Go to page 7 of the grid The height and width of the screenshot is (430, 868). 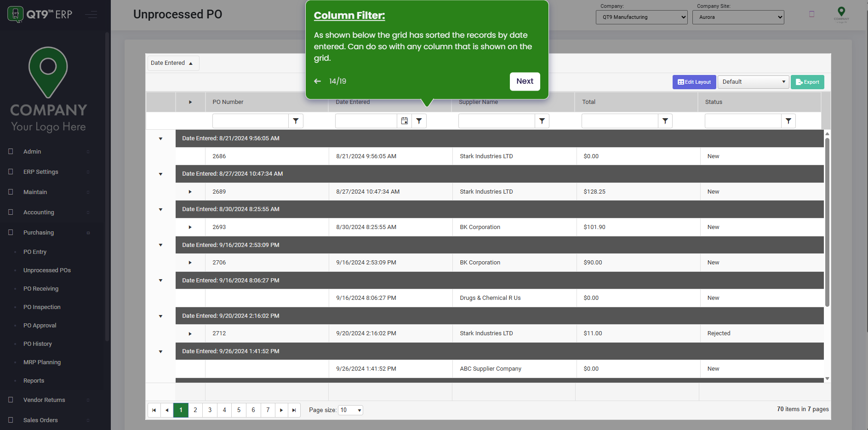268,410
